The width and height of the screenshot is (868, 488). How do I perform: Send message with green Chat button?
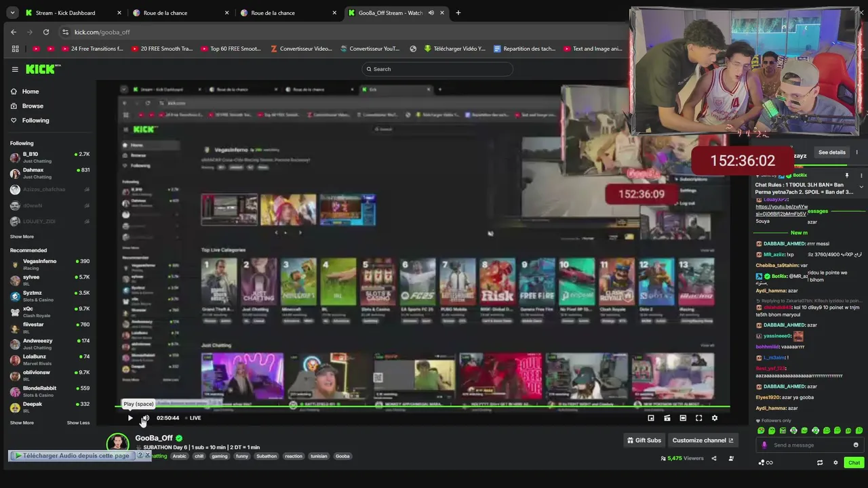click(x=854, y=463)
